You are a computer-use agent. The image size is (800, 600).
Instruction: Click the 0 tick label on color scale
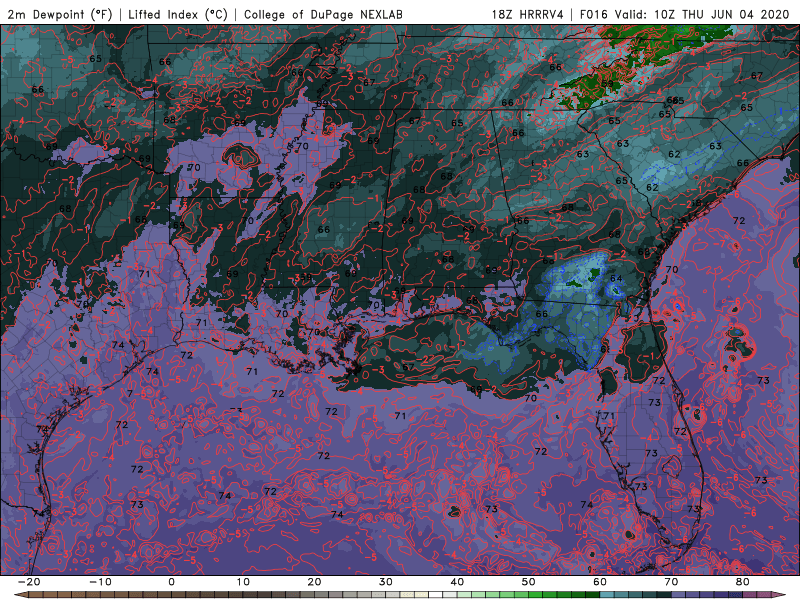171,582
